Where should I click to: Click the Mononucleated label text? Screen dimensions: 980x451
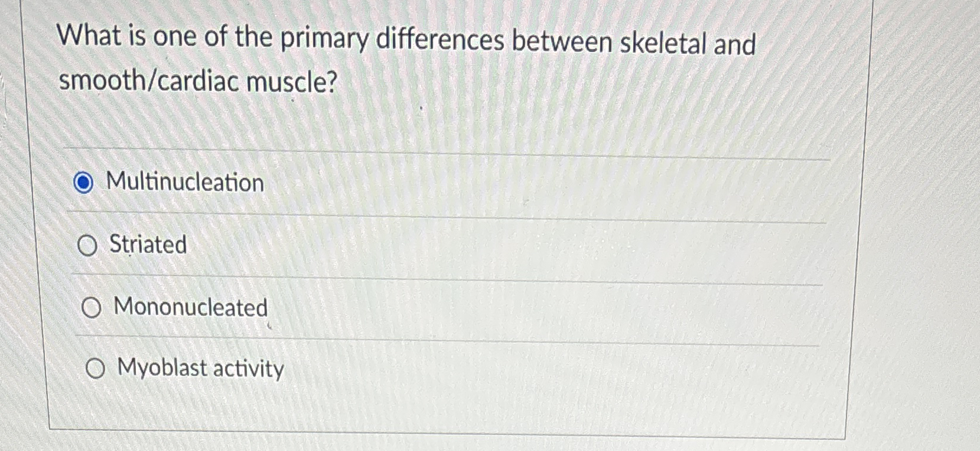[190, 308]
